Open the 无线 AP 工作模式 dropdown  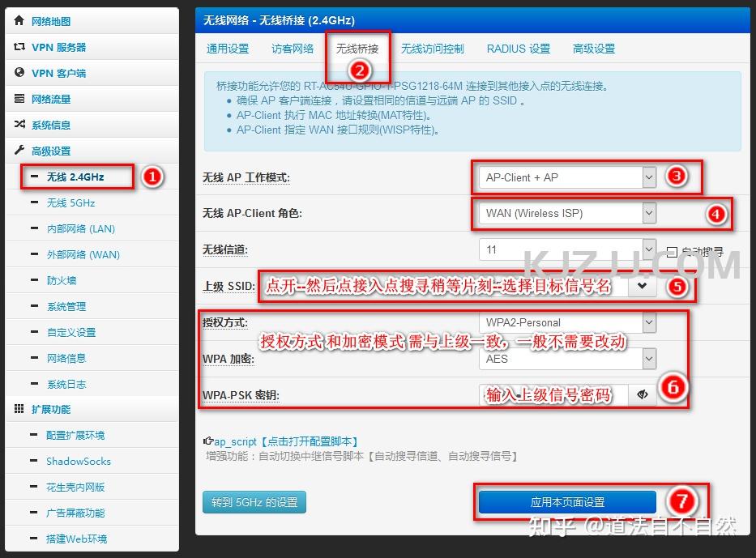tap(567, 177)
